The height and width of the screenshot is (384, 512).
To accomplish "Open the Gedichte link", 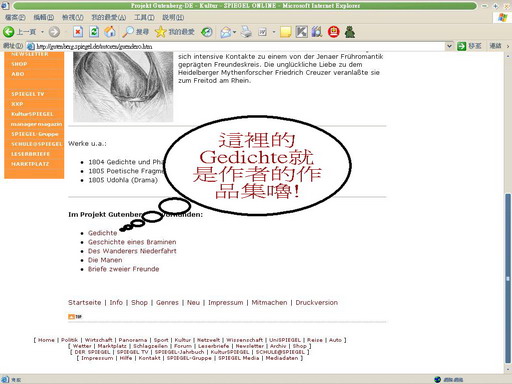I will coord(103,233).
